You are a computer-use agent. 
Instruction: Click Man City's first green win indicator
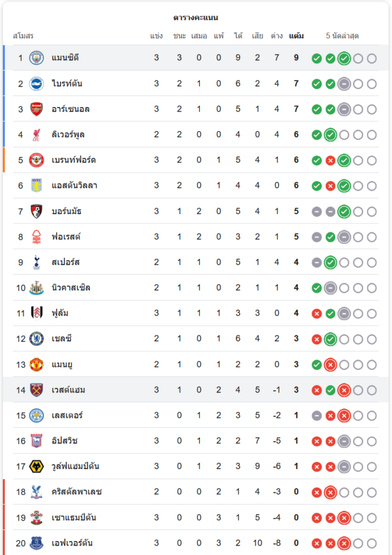coord(316,58)
